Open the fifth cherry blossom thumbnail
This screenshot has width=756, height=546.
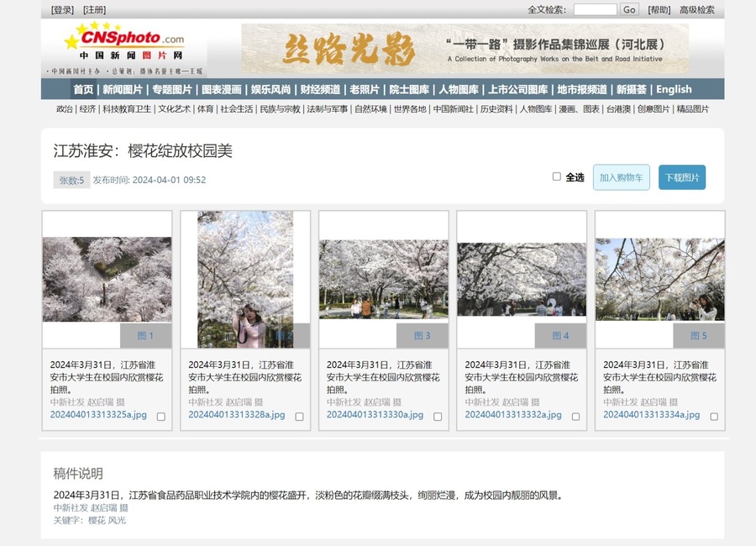(x=659, y=279)
